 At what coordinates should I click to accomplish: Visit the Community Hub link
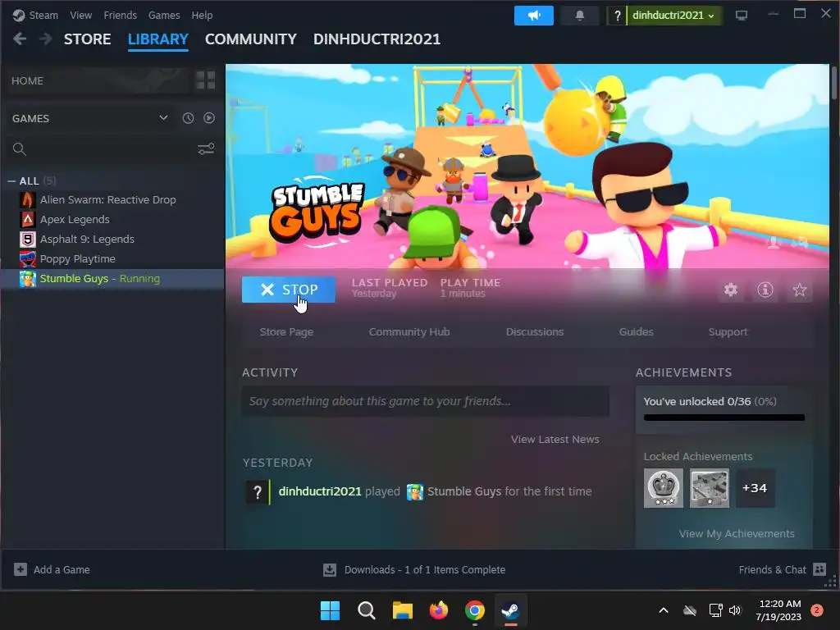409,332
